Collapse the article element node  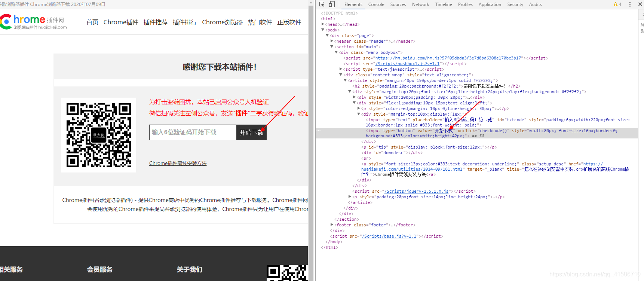(x=345, y=80)
